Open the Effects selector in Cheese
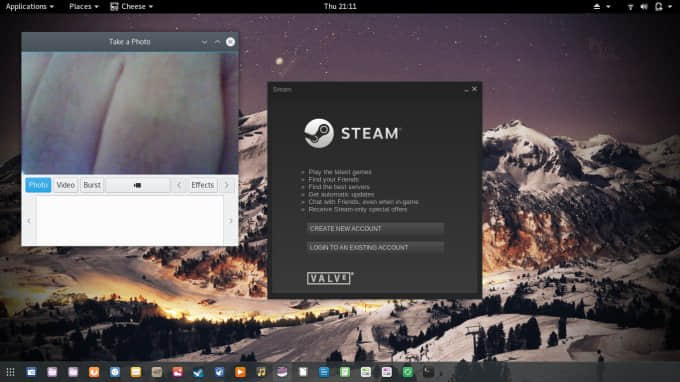This screenshot has width=680, height=382. tap(203, 185)
